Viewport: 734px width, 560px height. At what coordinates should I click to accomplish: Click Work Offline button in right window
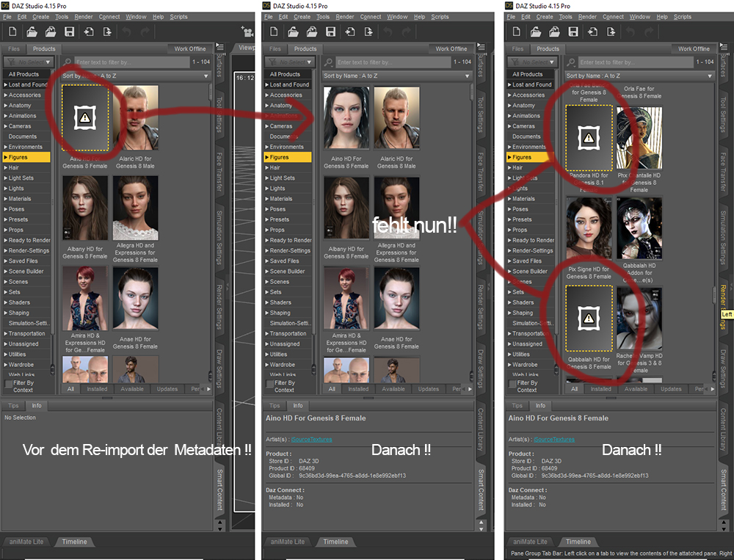(x=694, y=48)
